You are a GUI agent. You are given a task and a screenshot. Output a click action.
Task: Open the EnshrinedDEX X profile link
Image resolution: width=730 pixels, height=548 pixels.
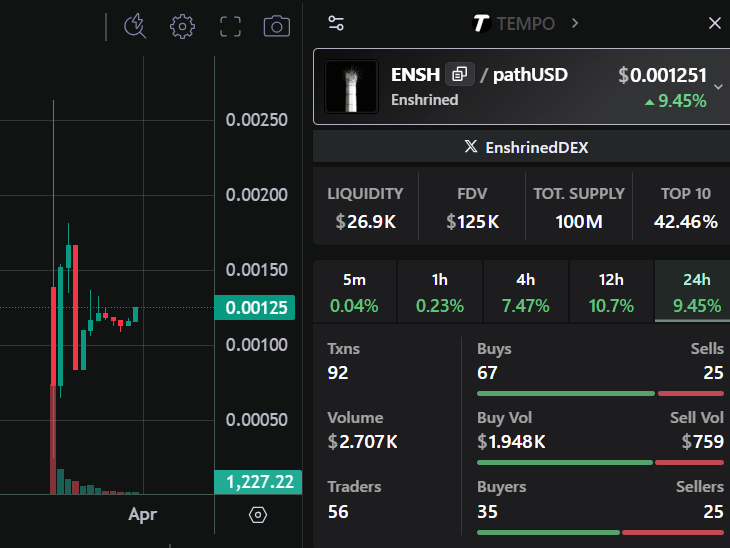click(x=526, y=147)
